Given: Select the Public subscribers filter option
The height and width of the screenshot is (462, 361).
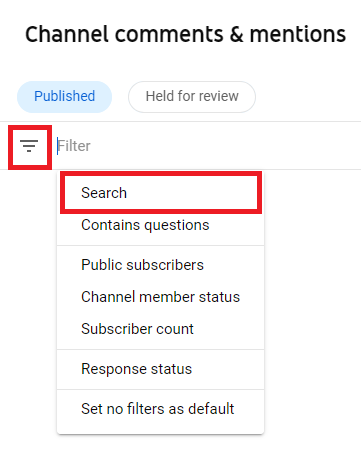Looking at the screenshot, I should pos(161,265).
